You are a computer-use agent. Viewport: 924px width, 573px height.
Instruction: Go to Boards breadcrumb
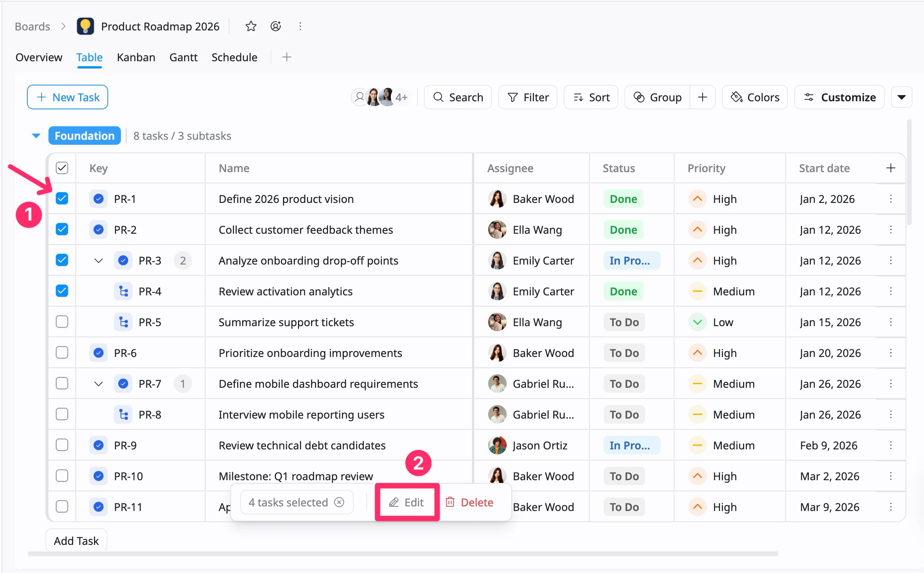coord(32,26)
